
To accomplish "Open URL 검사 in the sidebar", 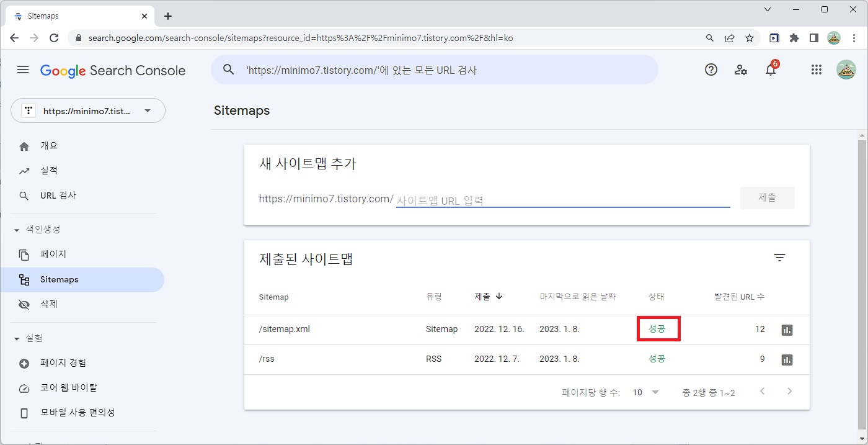I will pyautogui.click(x=82, y=196).
